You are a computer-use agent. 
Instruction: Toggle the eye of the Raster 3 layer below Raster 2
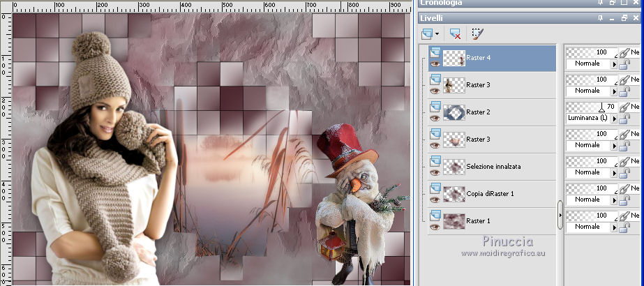pyautogui.click(x=435, y=145)
